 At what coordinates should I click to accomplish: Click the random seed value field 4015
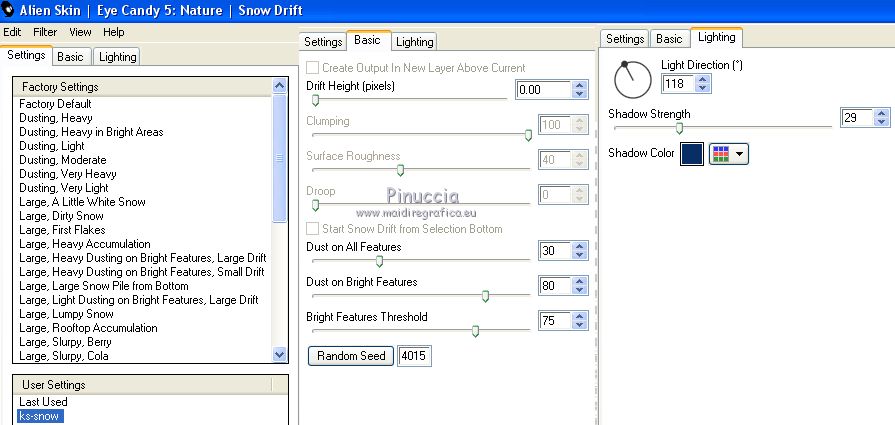(x=414, y=356)
